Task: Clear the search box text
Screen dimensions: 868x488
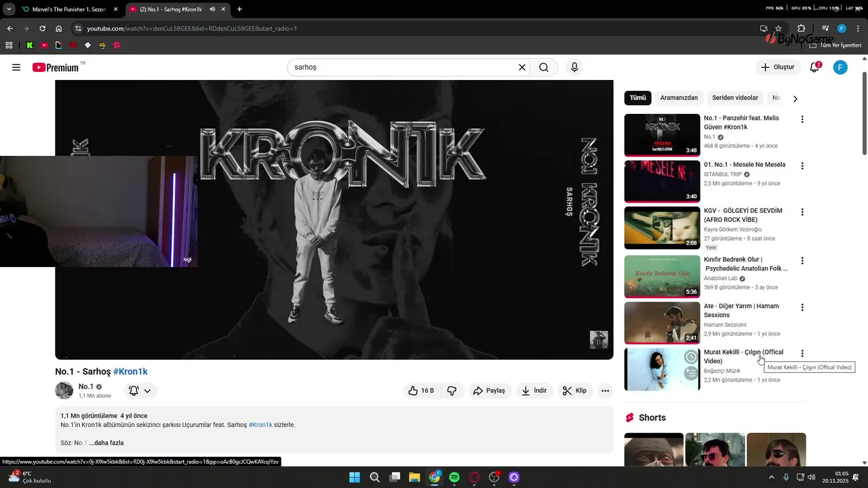Action: (522, 67)
